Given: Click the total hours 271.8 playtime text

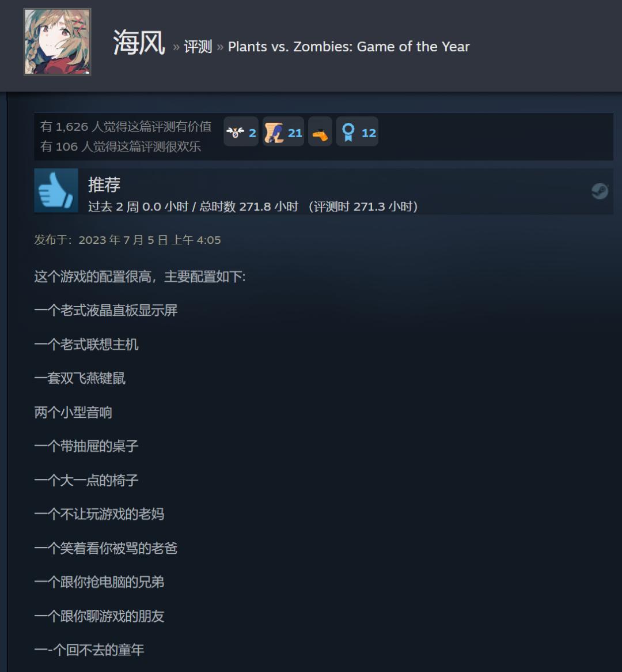Looking at the screenshot, I should click(x=248, y=206).
